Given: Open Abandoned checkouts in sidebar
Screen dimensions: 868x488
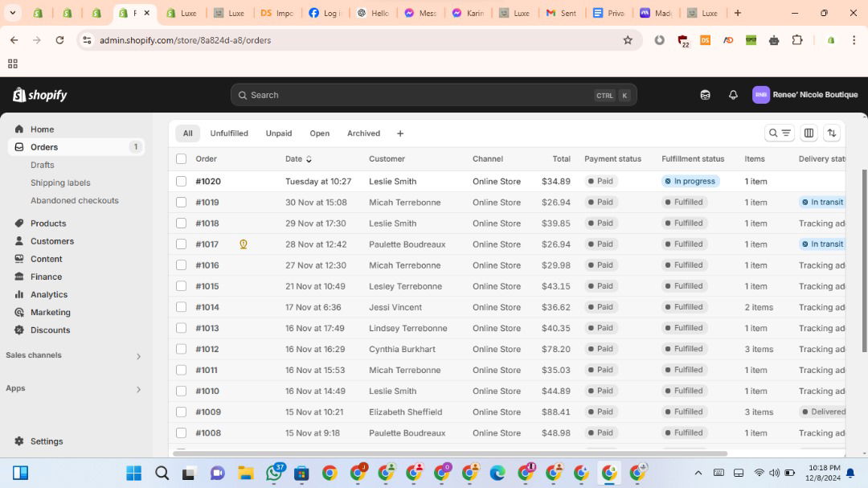Looking at the screenshot, I should click(x=74, y=200).
